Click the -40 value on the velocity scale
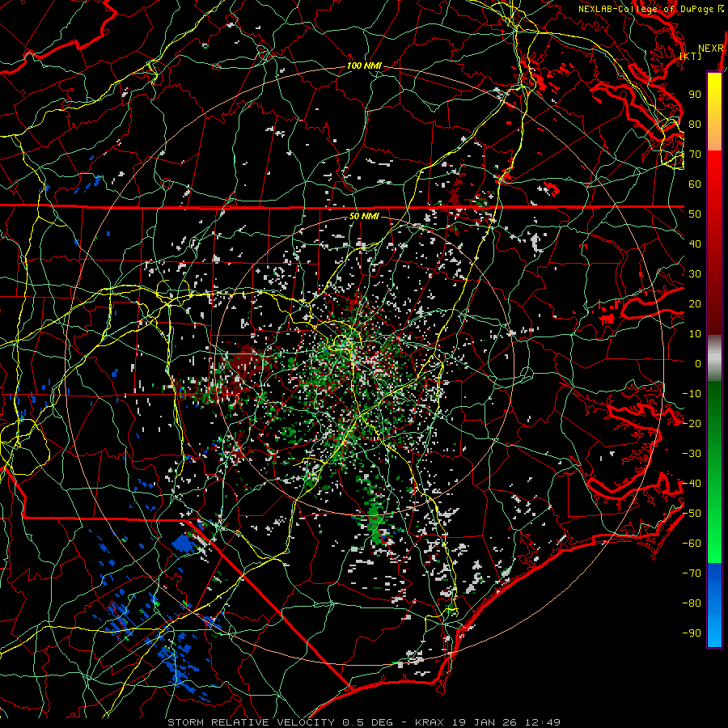The width and height of the screenshot is (728, 728). point(692,484)
